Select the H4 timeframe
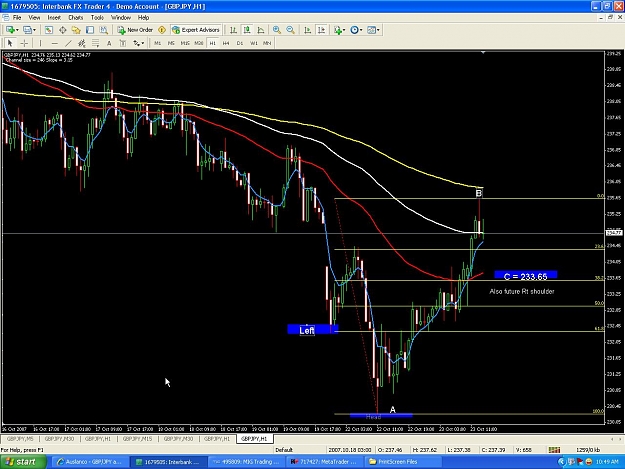 point(226,43)
